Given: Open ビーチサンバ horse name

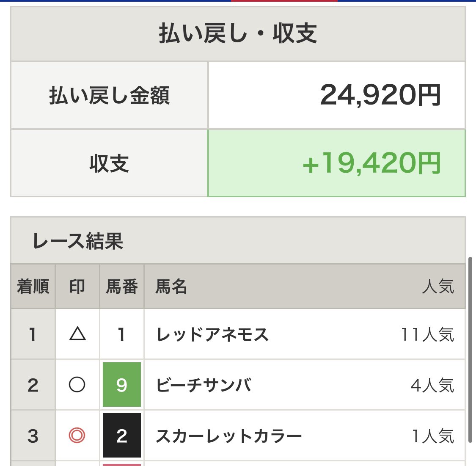Looking at the screenshot, I should coord(204,385).
